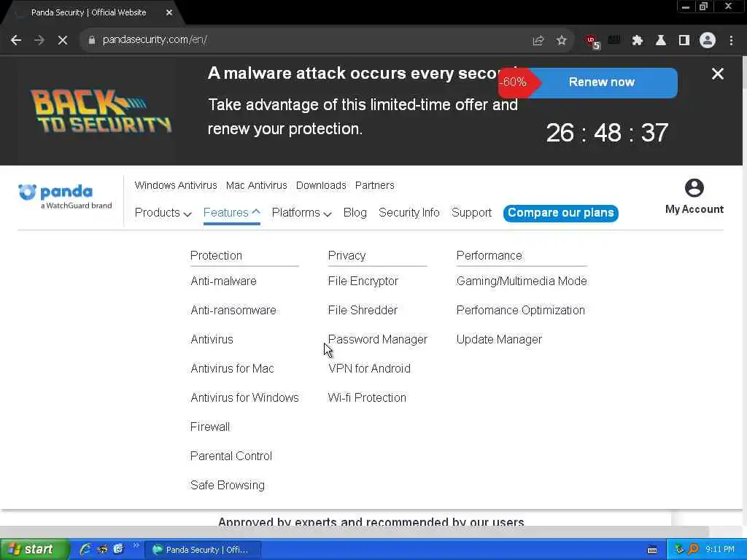Go back with the browser back arrow

click(16, 41)
